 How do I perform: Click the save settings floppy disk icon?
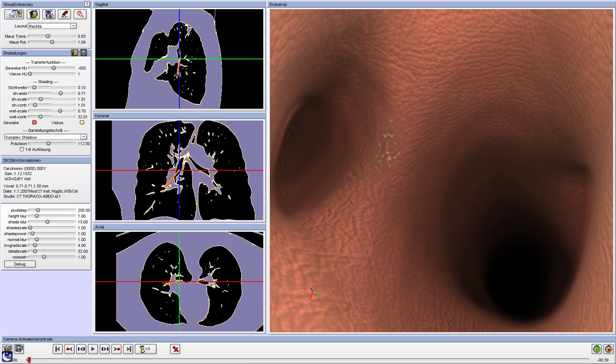(x=84, y=53)
